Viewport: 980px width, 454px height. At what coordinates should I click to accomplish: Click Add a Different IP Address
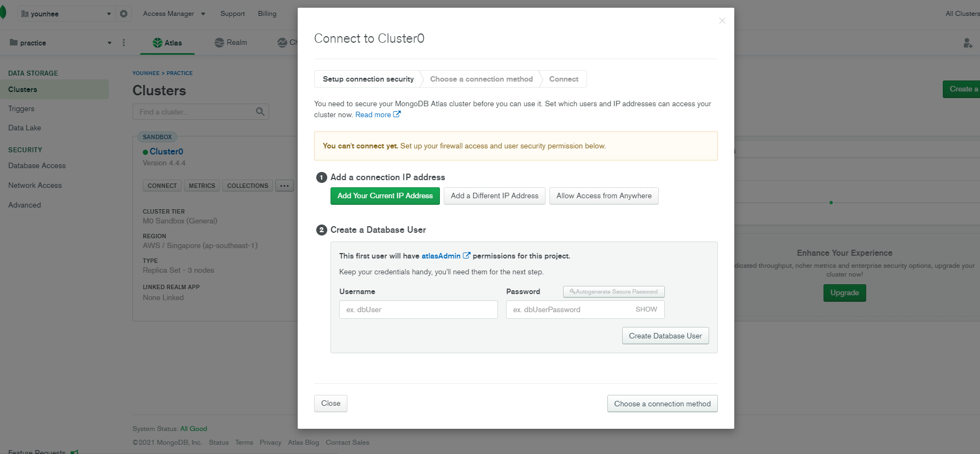pos(495,196)
